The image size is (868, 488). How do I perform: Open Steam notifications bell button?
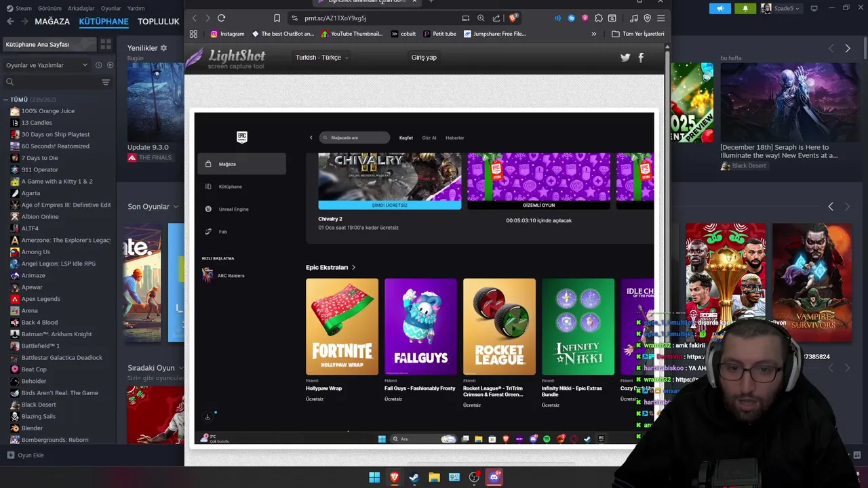click(x=745, y=8)
